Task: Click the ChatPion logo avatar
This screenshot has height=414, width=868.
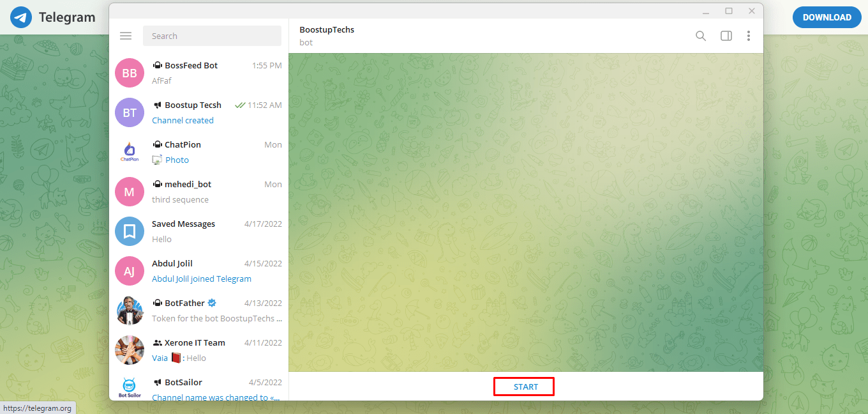Action: click(130, 152)
